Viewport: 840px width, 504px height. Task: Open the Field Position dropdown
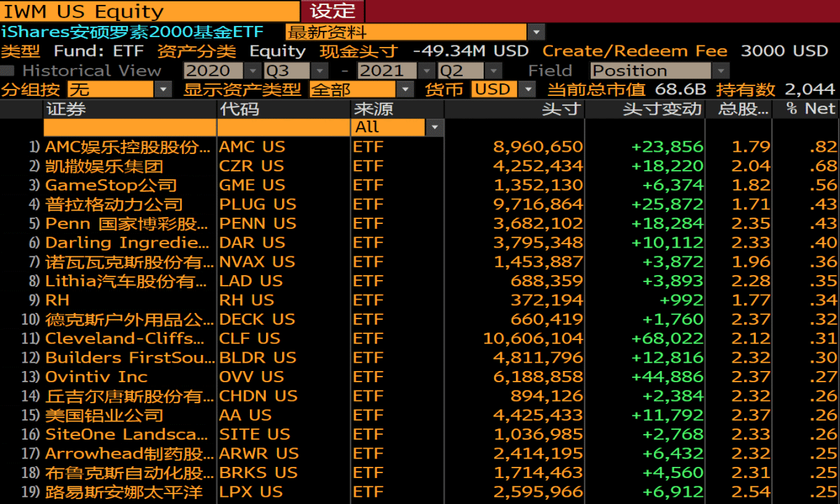(x=721, y=71)
